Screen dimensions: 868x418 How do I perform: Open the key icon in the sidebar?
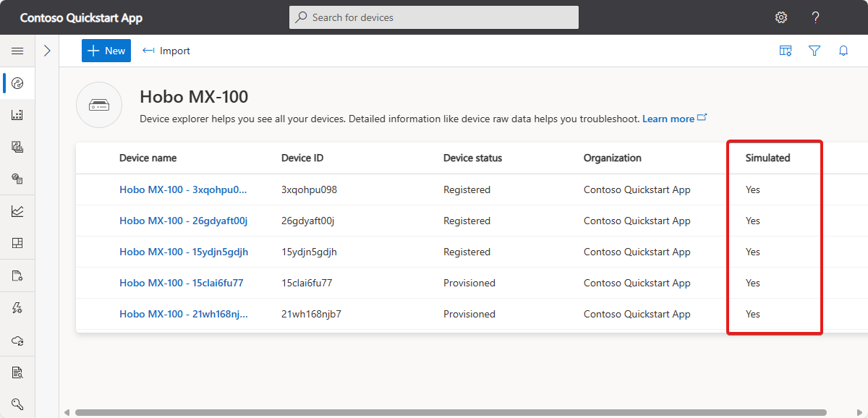point(17,404)
